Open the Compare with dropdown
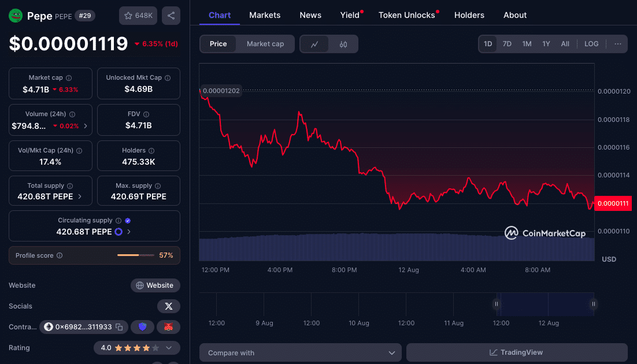This screenshot has width=637, height=364. tap(301, 352)
